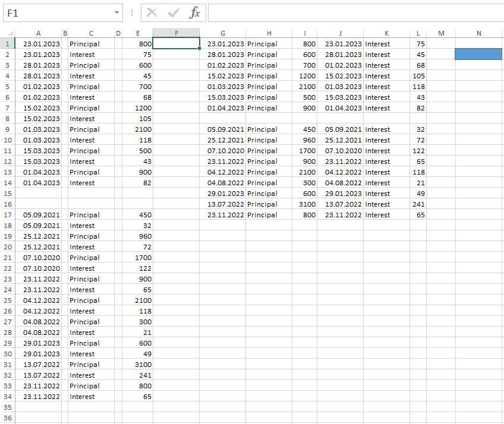Click the Select All corner triangle
Image resolution: width=504 pixels, height=424 pixels.
10,33
